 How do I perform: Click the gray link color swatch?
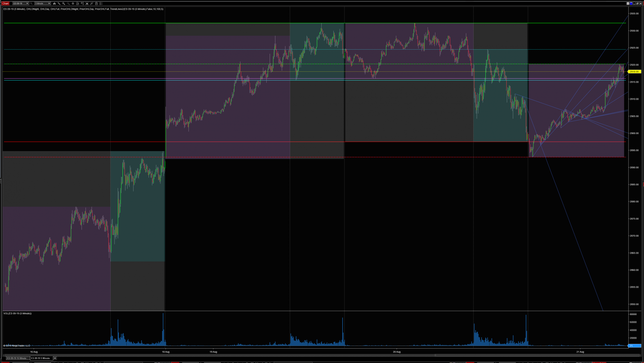click(628, 3)
